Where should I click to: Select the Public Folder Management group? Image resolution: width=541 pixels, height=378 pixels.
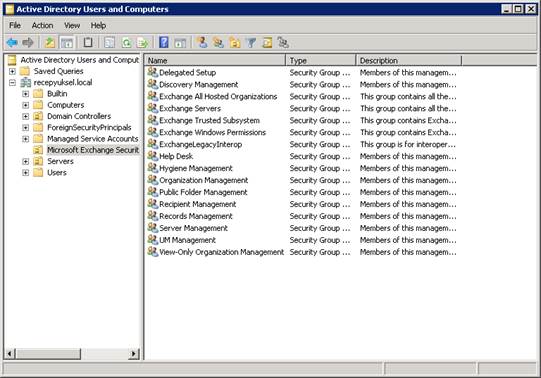(203, 192)
